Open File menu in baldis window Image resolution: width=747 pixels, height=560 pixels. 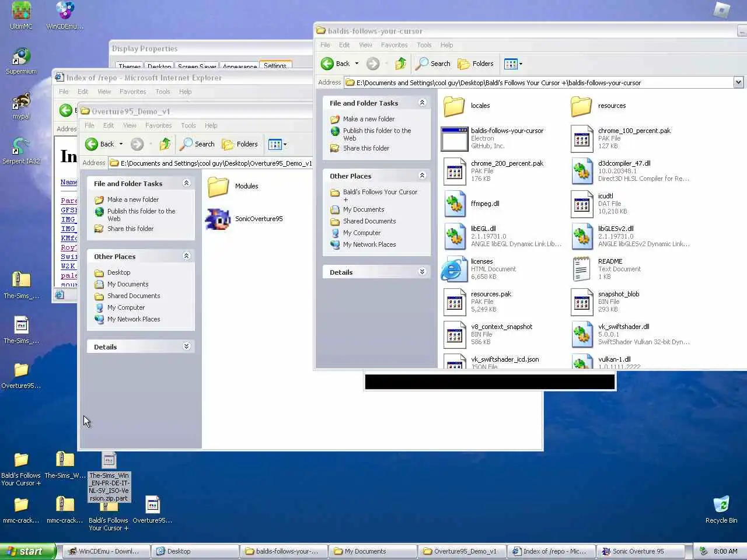[x=325, y=45]
